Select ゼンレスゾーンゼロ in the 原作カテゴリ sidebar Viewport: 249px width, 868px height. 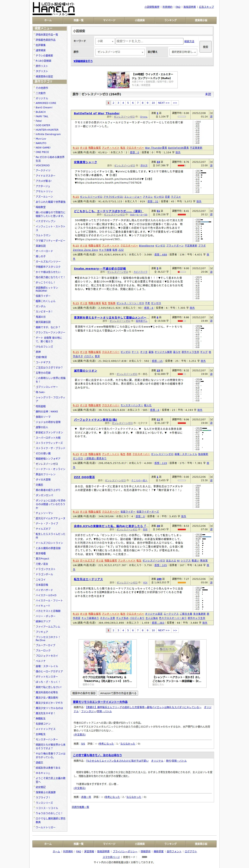47,464
